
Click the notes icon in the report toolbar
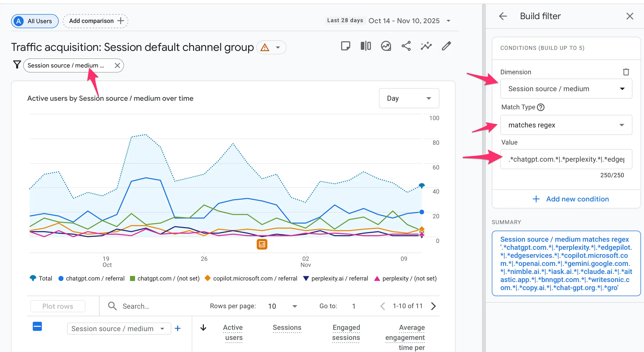click(x=346, y=46)
